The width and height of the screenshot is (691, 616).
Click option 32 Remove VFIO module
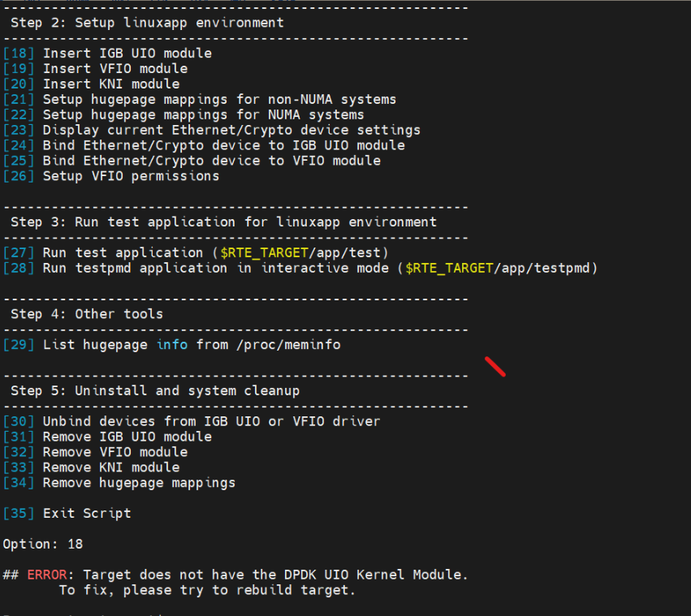114,452
